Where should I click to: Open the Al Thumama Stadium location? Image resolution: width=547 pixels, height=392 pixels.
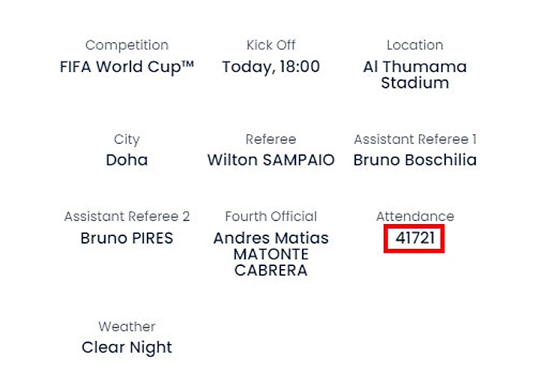pyautogui.click(x=414, y=74)
